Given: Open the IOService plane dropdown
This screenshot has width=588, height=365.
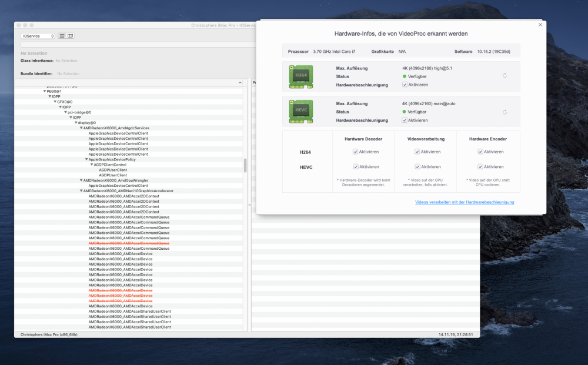Looking at the screenshot, I should [x=38, y=36].
